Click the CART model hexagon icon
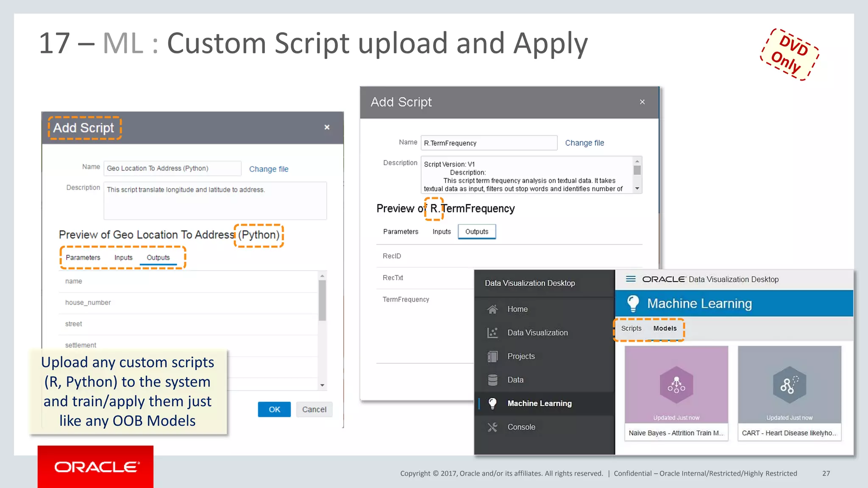 789,385
